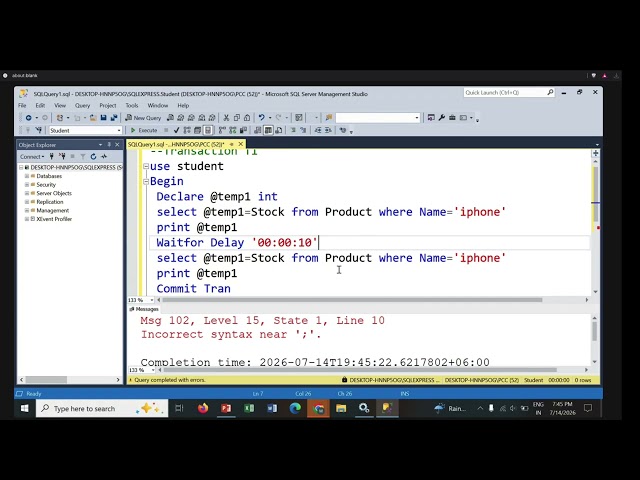The height and width of the screenshot is (480, 640).
Task: Open the Window menu
Action: (158, 105)
